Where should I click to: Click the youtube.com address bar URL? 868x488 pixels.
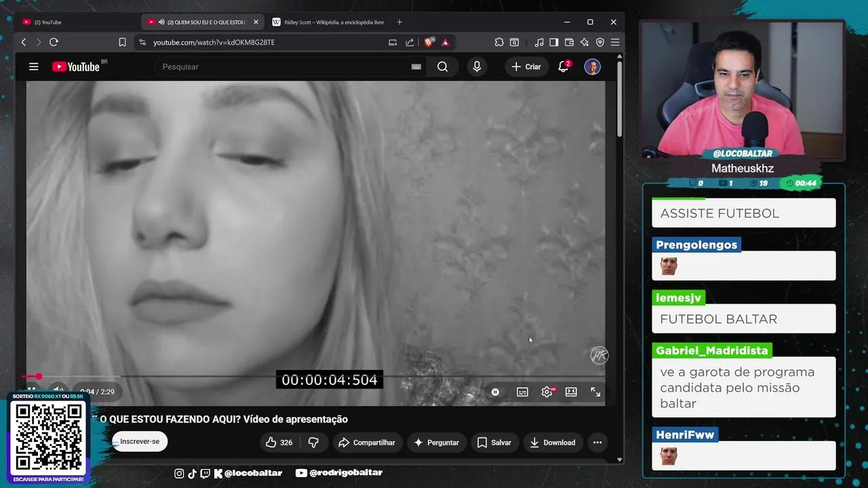point(214,42)
